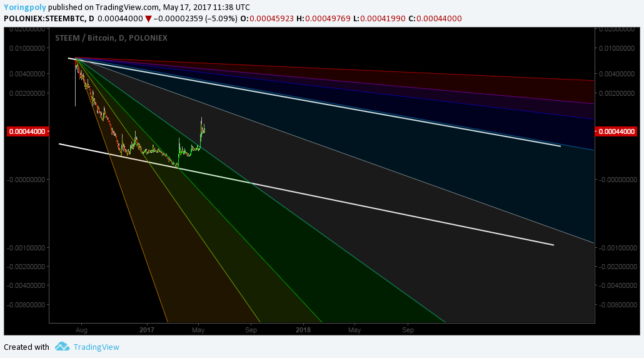Open the TradingView link beside 'Created with'
Image resolution: width=644 pixels, height=358 pixels.
(x=96, y=347)
